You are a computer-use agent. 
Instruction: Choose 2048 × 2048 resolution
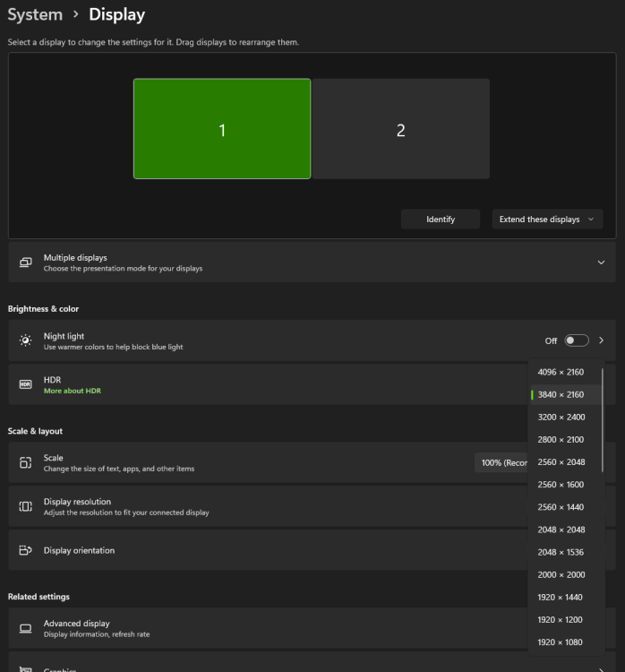564,530
